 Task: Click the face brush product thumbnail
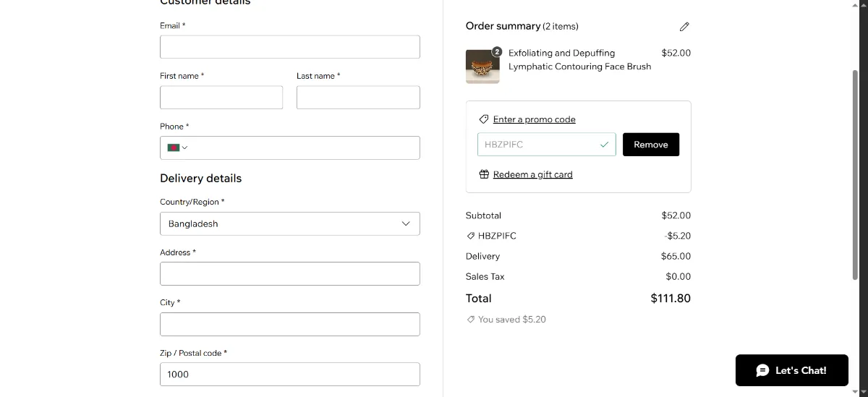click(x=482, y=67)
